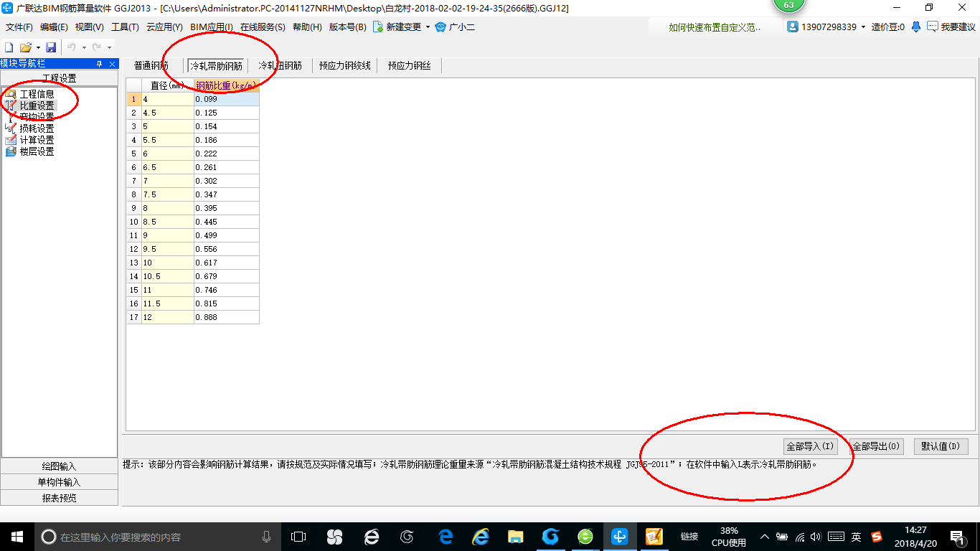Switch to the 普通钢筋 tab
This screenshot has height=551, width=980.
pyautogui.click(x=151, y=65)
